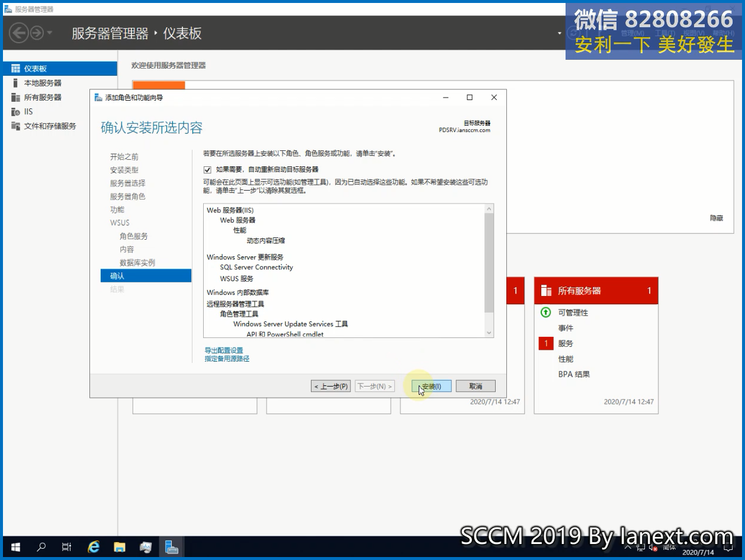This screenshot has height=560, width=745.
Task: Click Windows Server Update Services 工具 entry
Action: pyautogui.click(x=291, y=324)
